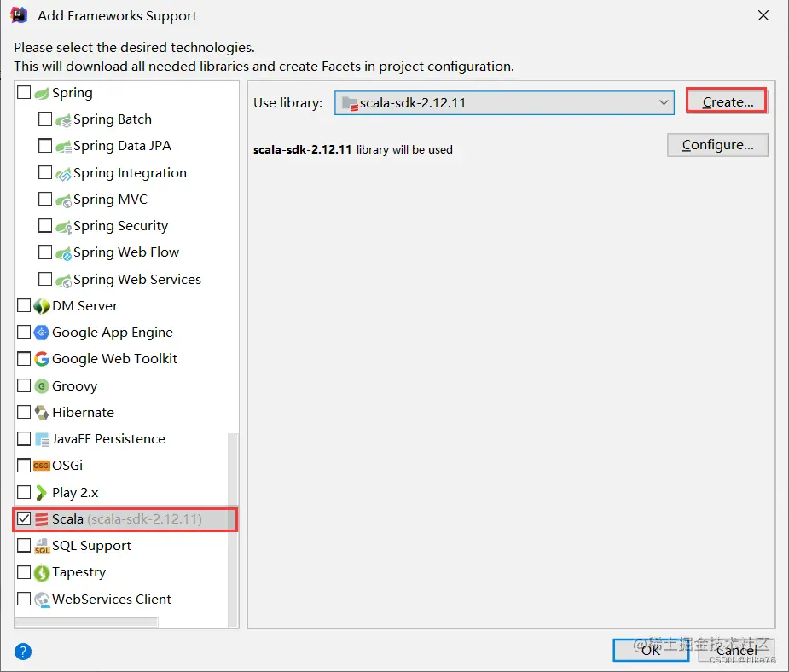Enable the Hibernate checkbox
Screen dimensions: 789x672
tap(24, 412)
